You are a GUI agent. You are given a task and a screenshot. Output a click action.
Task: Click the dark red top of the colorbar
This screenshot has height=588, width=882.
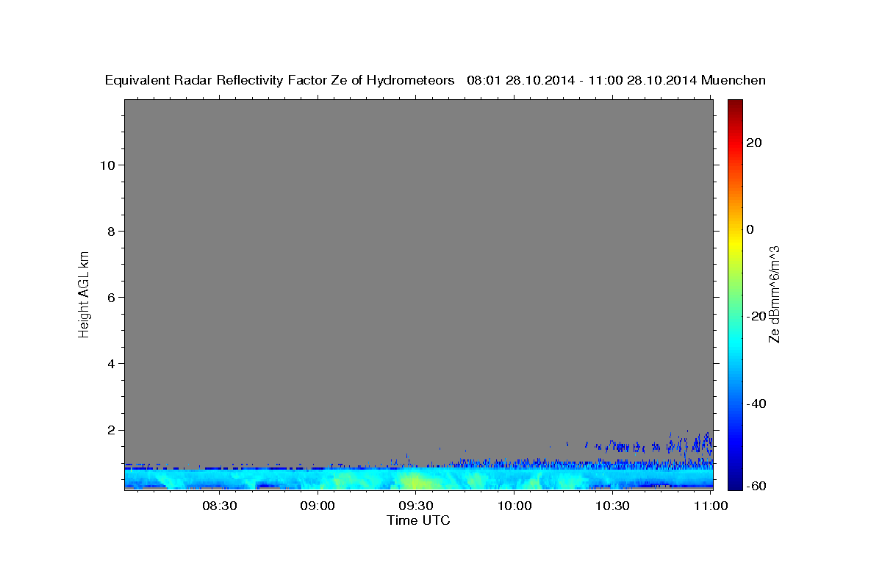[734, 104]
